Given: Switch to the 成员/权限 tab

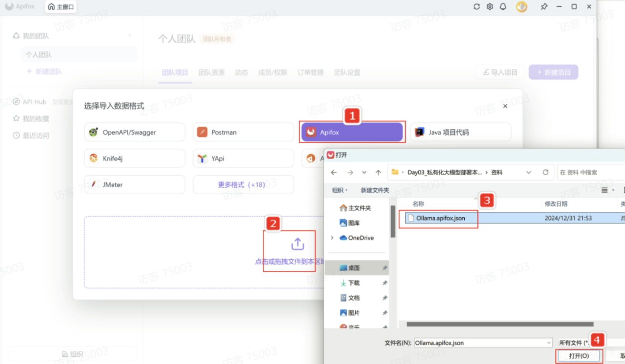Looking at the screenshot, I should pyautogui.click(x=273, y=73).
